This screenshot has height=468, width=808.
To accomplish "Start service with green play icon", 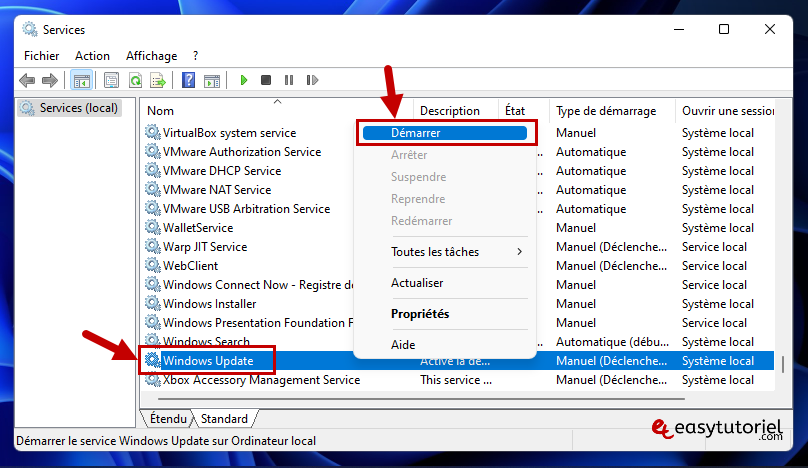I will 244,80.
